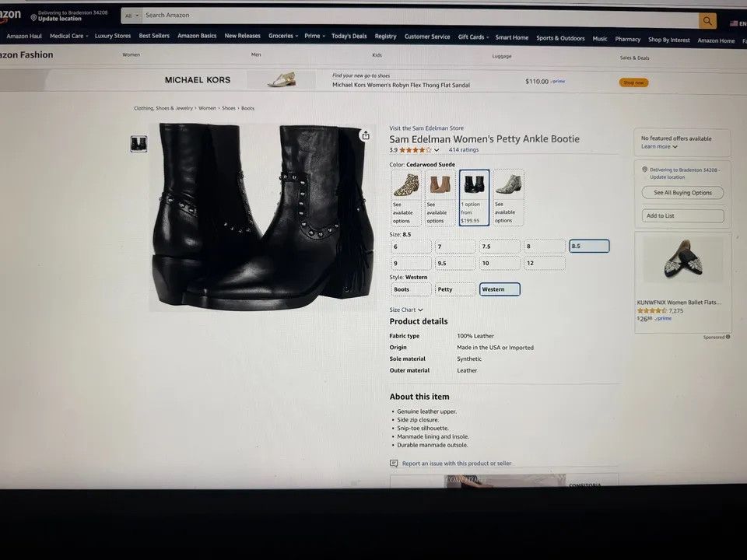Choose size 9.5
The height and width of the screenshot is (560, 747).
click(455, 264)
